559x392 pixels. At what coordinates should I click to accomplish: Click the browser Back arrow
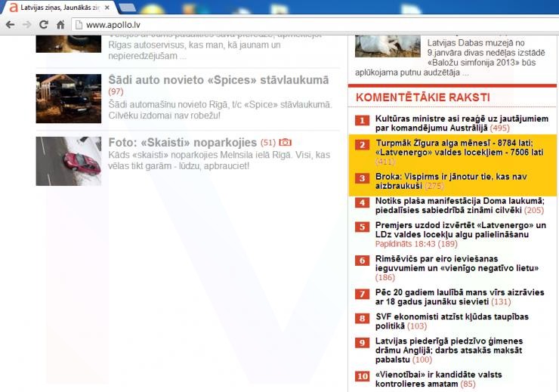point(10,24)
